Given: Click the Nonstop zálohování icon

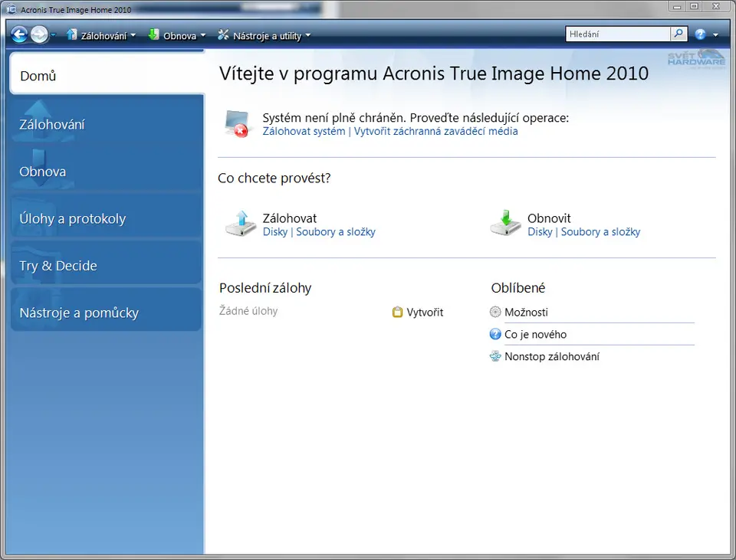Looking at the screenshot, I should 495,357.
